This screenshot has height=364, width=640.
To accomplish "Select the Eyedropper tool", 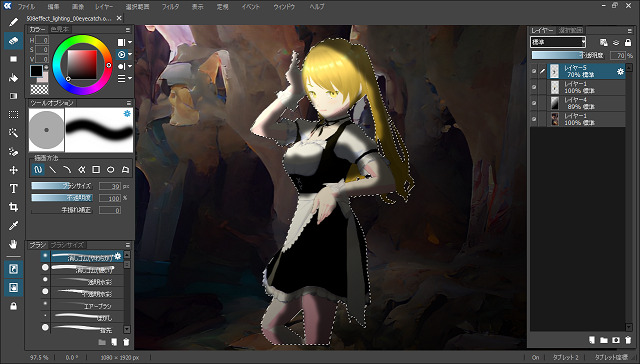I will (x=13, y=226).
